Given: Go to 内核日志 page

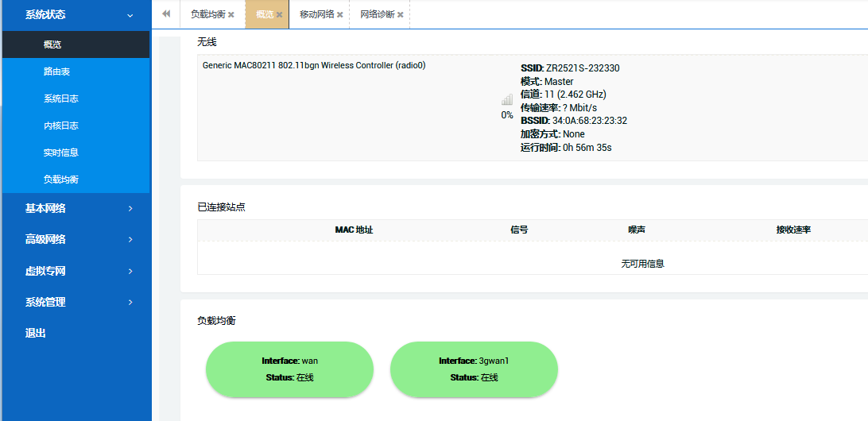Looking at the screenshot, I should coord(61,126).
